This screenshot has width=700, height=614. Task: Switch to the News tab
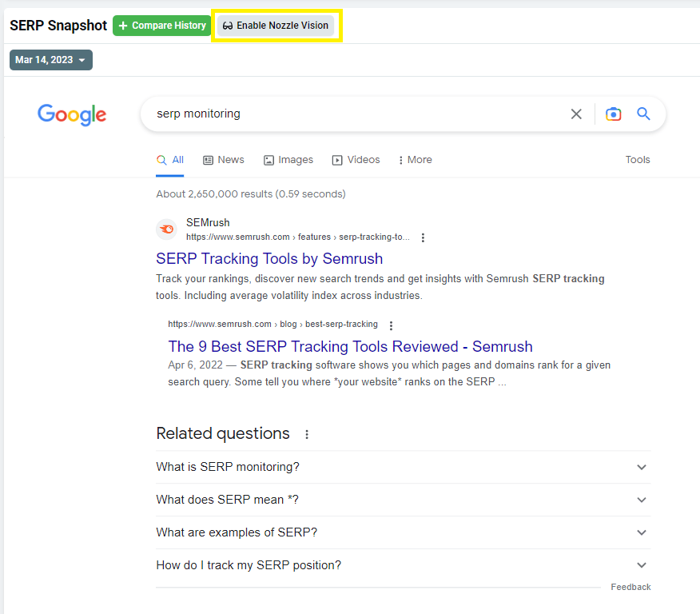click(224, 160)
